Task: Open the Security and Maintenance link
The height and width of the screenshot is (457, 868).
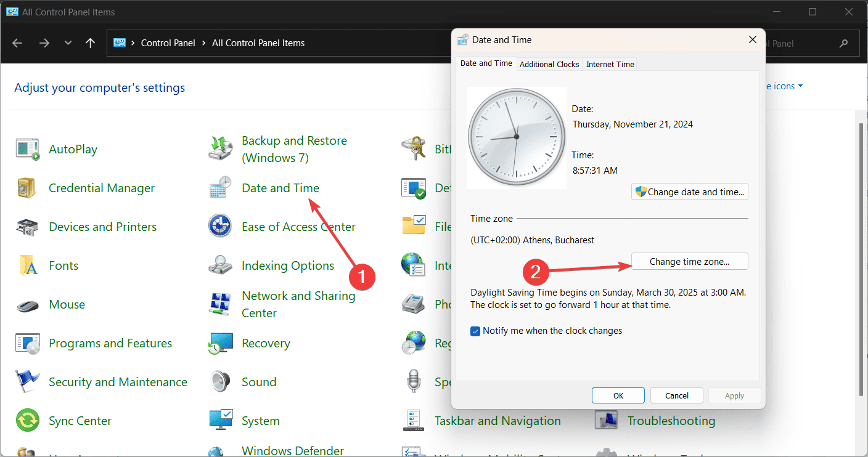Action: click(x=118, y=382)
